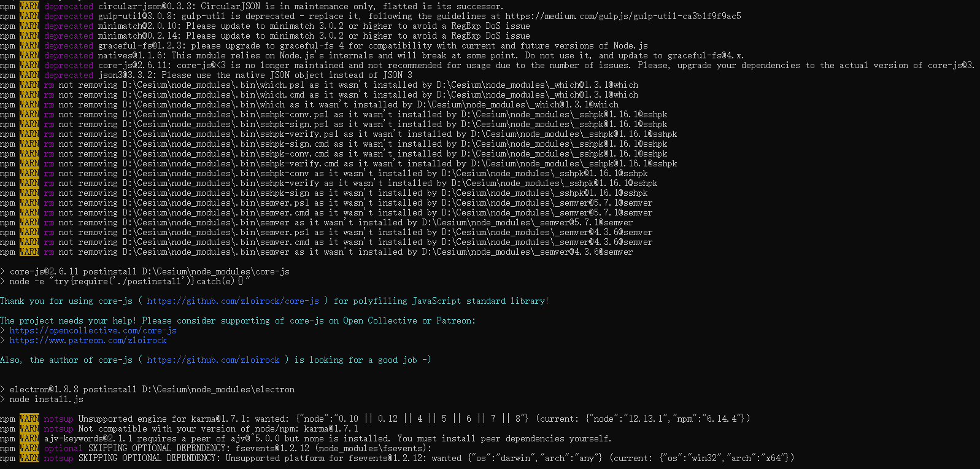Open the github.com/zloirock/core-js link
The image size is (980, 469).
(x=233, y=301)
